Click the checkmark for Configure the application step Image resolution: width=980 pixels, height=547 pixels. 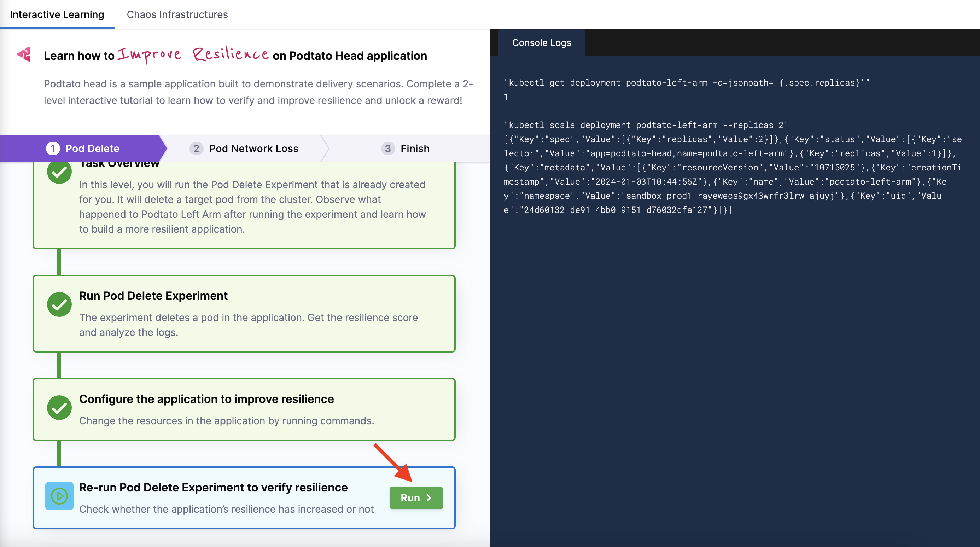[59, 408]
